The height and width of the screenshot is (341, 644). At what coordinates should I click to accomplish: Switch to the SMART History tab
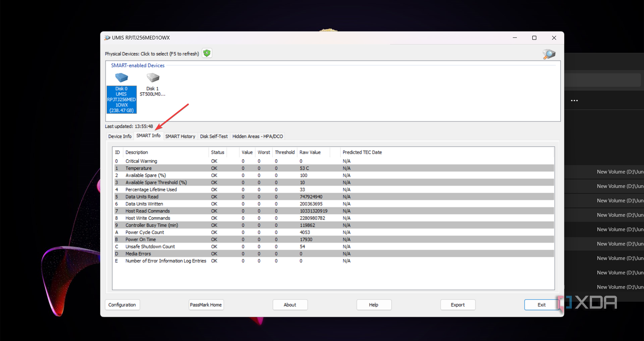[180, 136]
